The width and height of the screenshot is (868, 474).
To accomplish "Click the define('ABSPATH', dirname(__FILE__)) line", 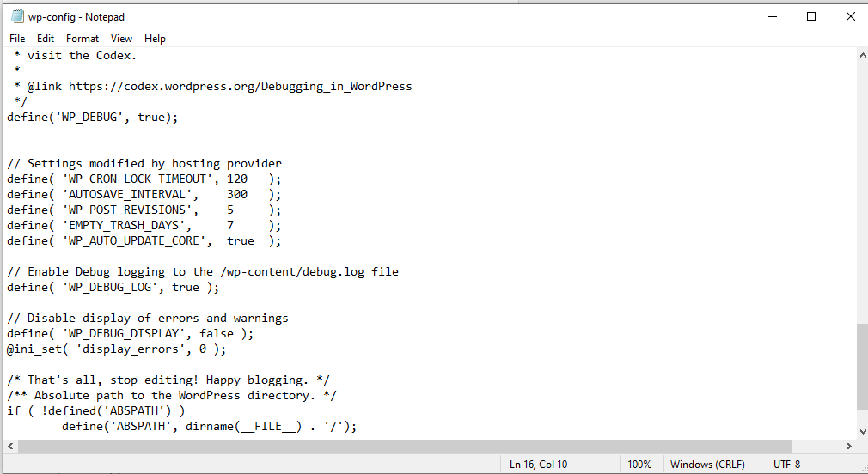I will pos(209,427).
